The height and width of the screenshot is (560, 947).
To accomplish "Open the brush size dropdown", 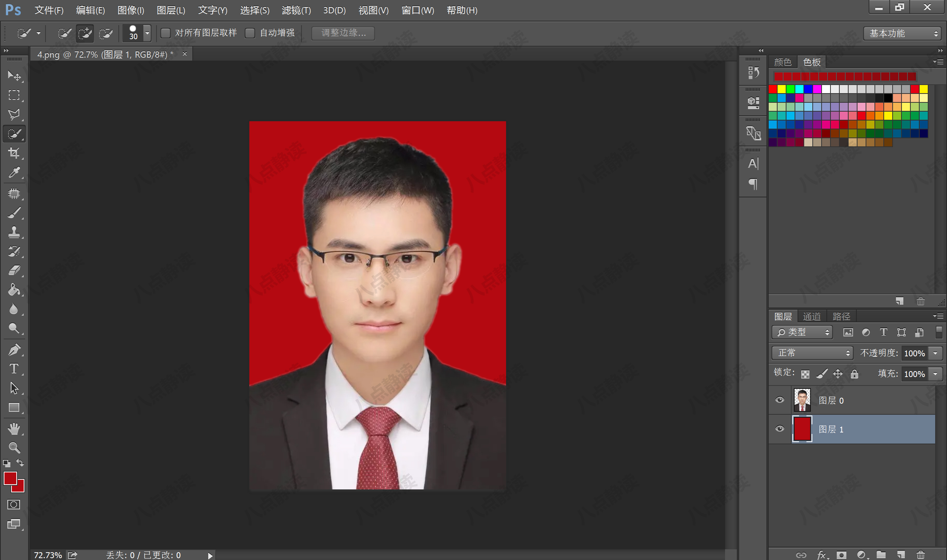I will click(x=147, y=33).
